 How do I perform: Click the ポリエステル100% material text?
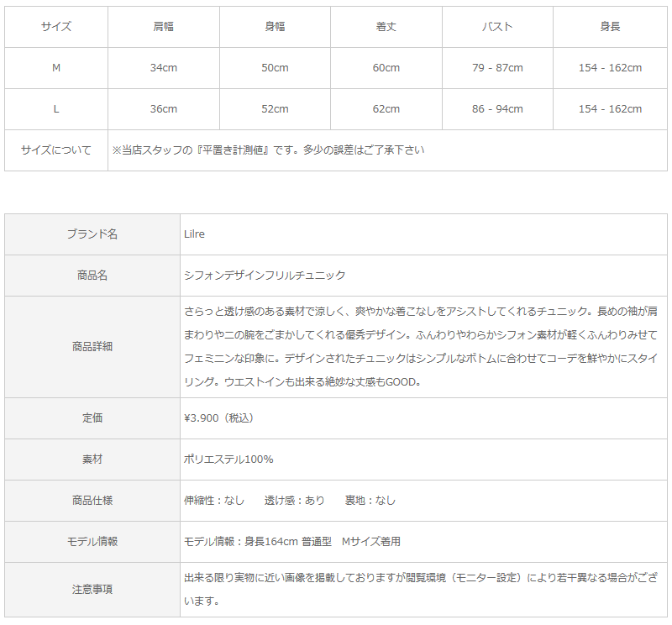(x=228, y=460)
